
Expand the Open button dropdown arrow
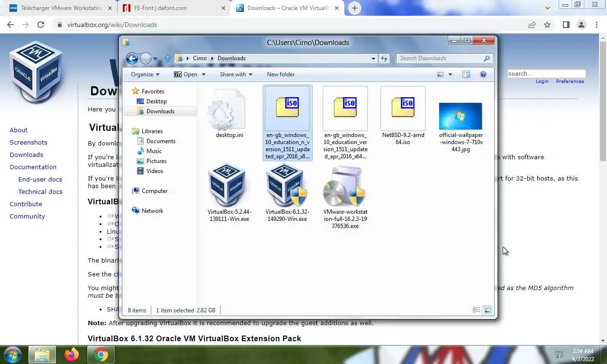204,74
